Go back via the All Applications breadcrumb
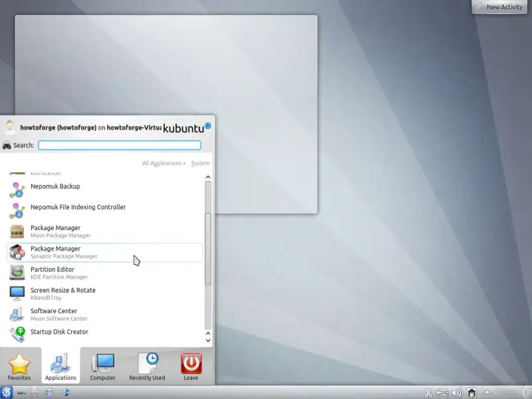Viewport: 532px width, 399px height. coord(164,163)
